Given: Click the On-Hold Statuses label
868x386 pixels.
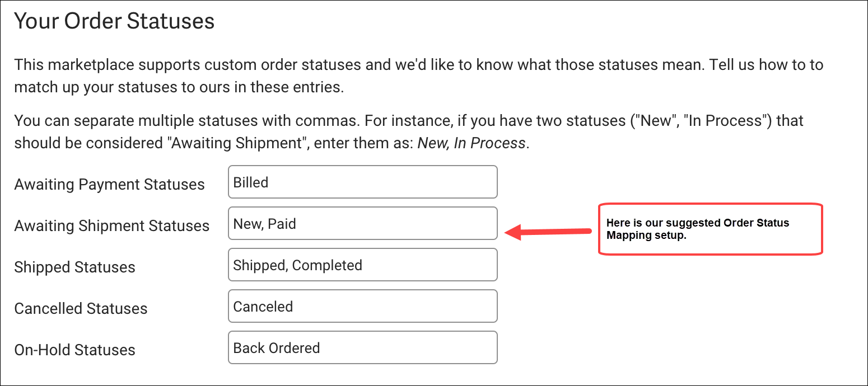Looking at the screenshot, I should 75,350.
